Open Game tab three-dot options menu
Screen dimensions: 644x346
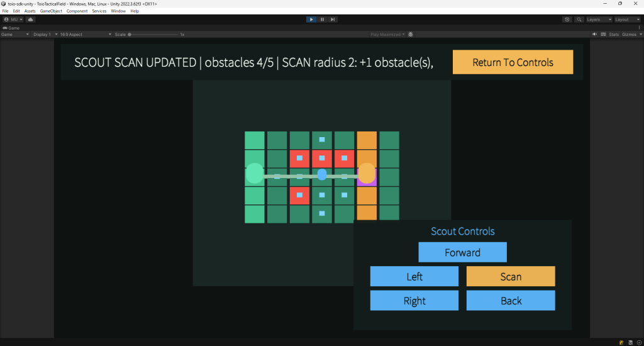[639, 28]
